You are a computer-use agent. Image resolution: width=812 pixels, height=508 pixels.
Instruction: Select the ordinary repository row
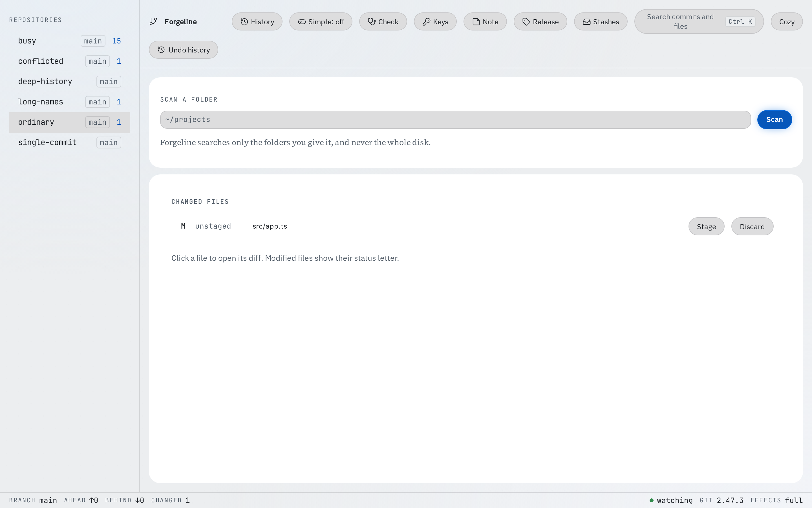[x=69, y=122]
